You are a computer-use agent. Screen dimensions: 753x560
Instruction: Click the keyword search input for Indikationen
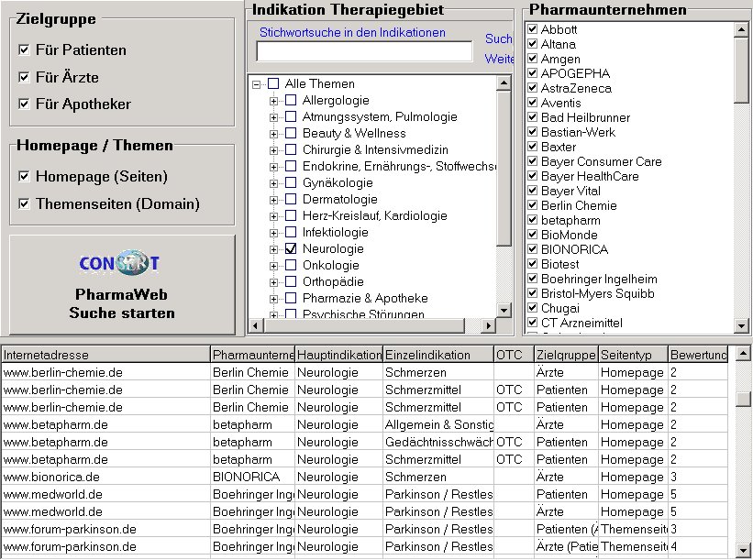pos(364,51)
